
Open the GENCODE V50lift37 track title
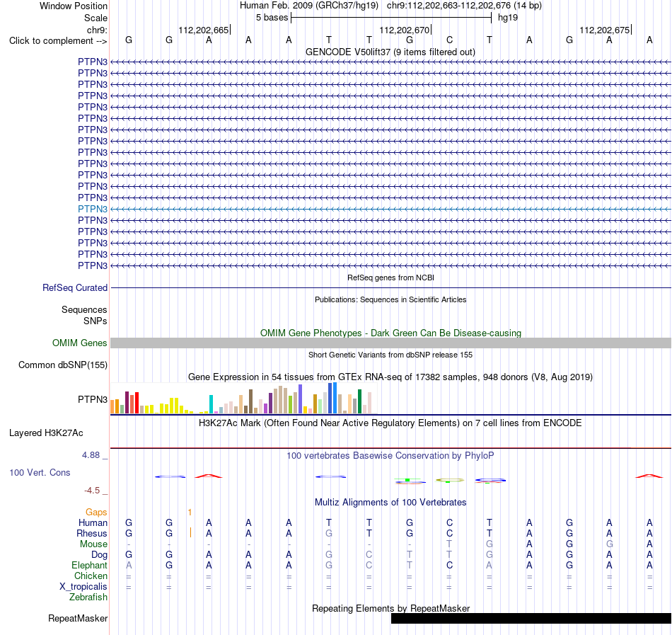tap(390, 52)
